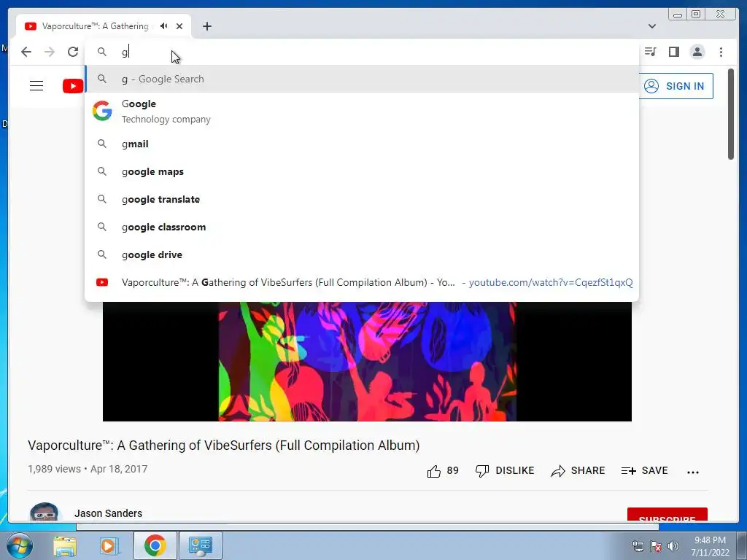Screen dimensions: 747x560
Task: Open Chrome's three-dot menu
Action: tap(721, 52)
